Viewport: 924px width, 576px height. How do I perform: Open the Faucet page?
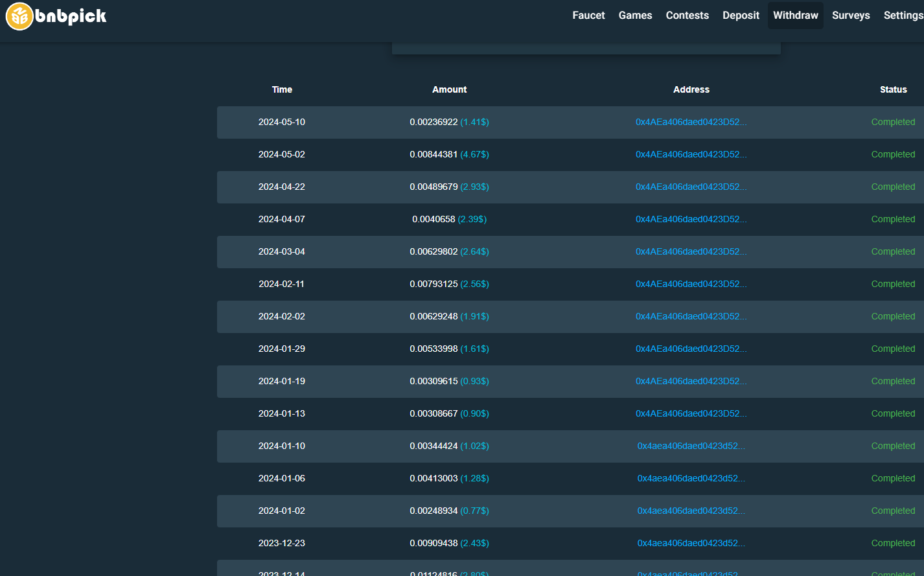click(x=588, y=16)
